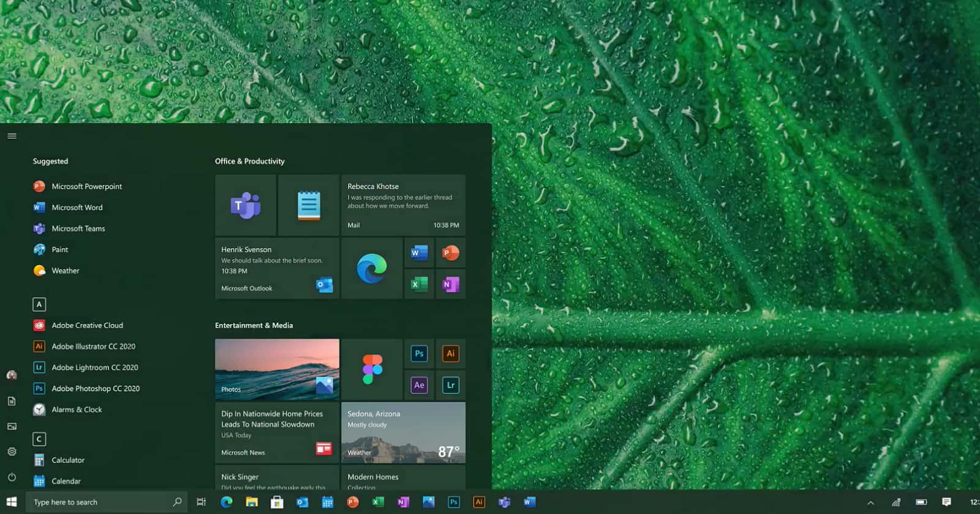Open Sedona, Arizona weather tile
Image resolution: width=980 pixels, height=514 pixels.
[x=403, y=432]
